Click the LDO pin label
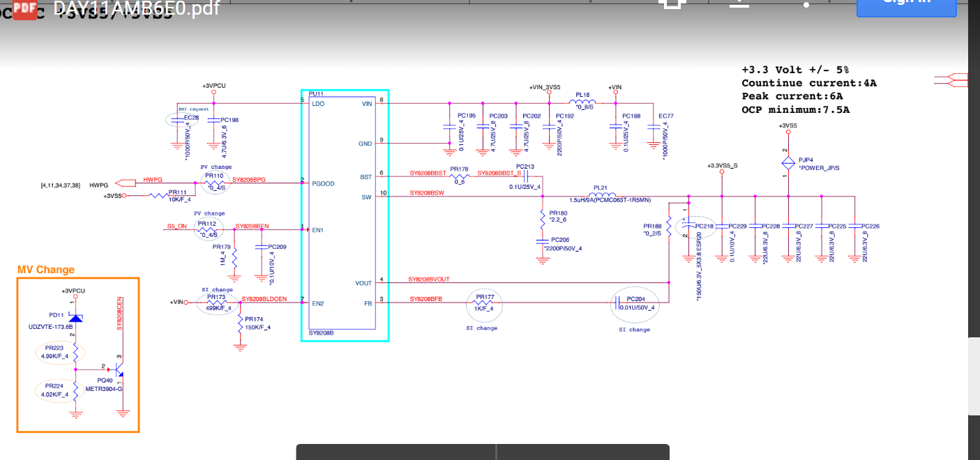 click(x=318, y=103)
